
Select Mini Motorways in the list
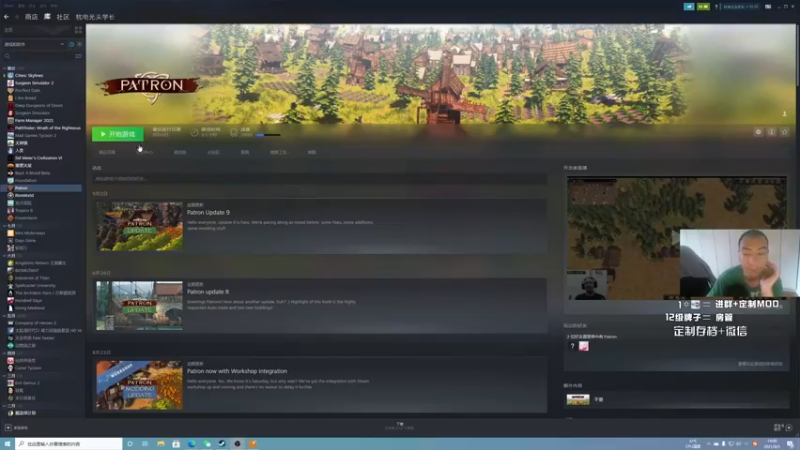tap(30, 233)
